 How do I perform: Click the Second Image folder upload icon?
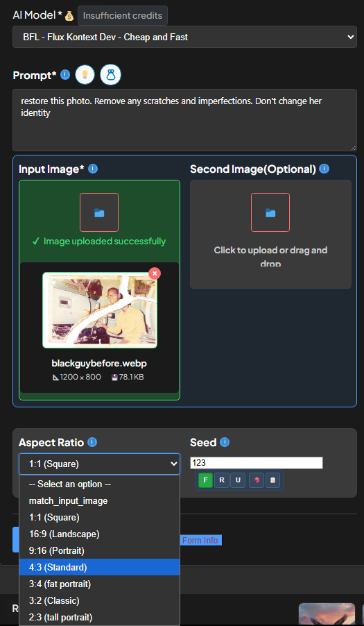[x=270, y=212]
